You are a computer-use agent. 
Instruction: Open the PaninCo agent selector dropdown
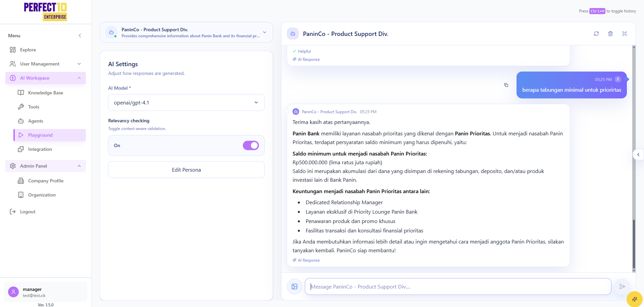tap(186, 32)
